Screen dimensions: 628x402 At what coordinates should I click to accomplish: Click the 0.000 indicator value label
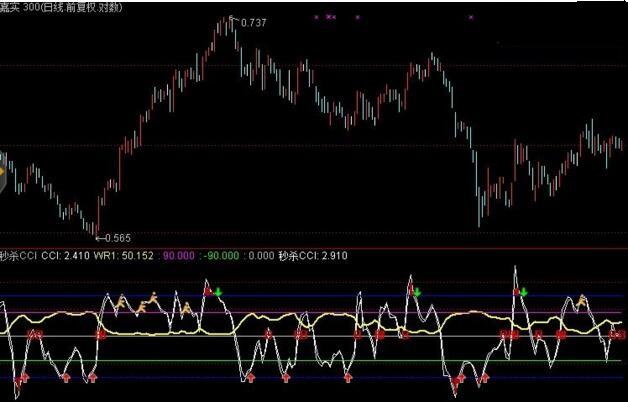(260, 256)
